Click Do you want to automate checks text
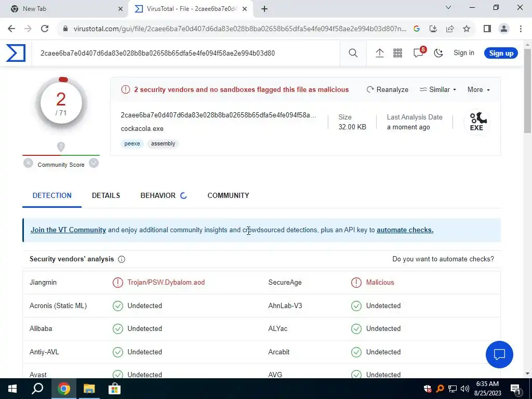The height and width of the screenshot is (399, 532). [x=443, y=259]
